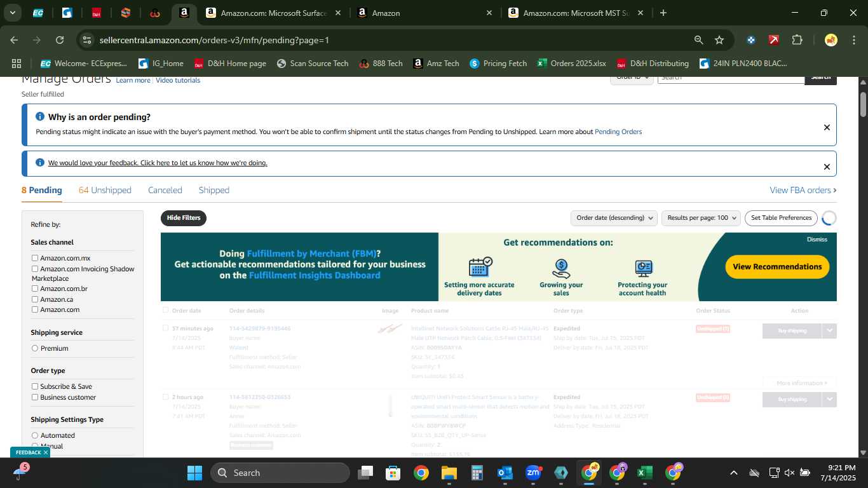Screen dimensions: 868x488
Task: Open Windows Start menu
Action: point(194,473)
